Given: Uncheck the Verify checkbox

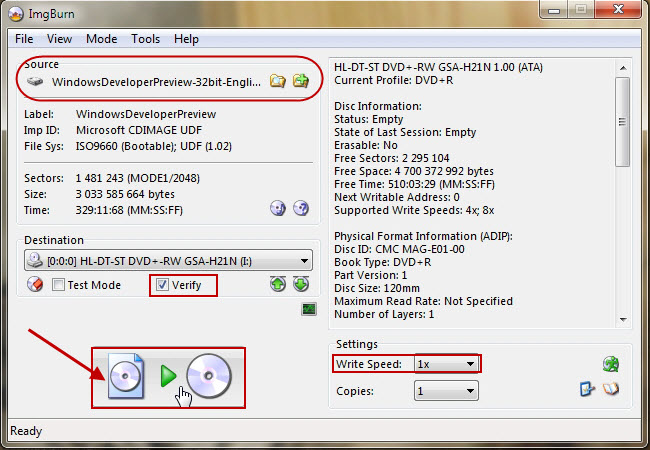Looking at the screenshot, I should 162,285.
